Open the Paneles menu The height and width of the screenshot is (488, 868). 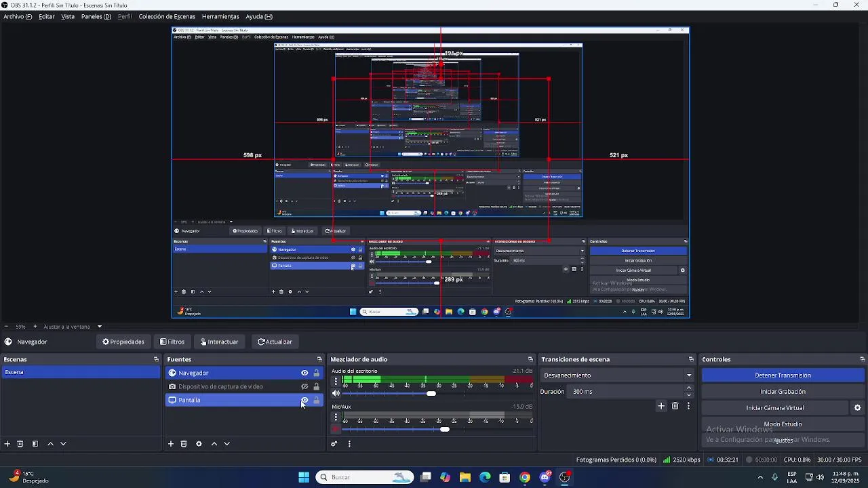(x=96, y=16)
